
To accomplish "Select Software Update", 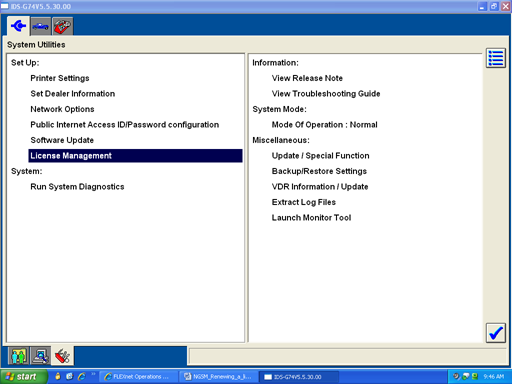I will (62, 140).
